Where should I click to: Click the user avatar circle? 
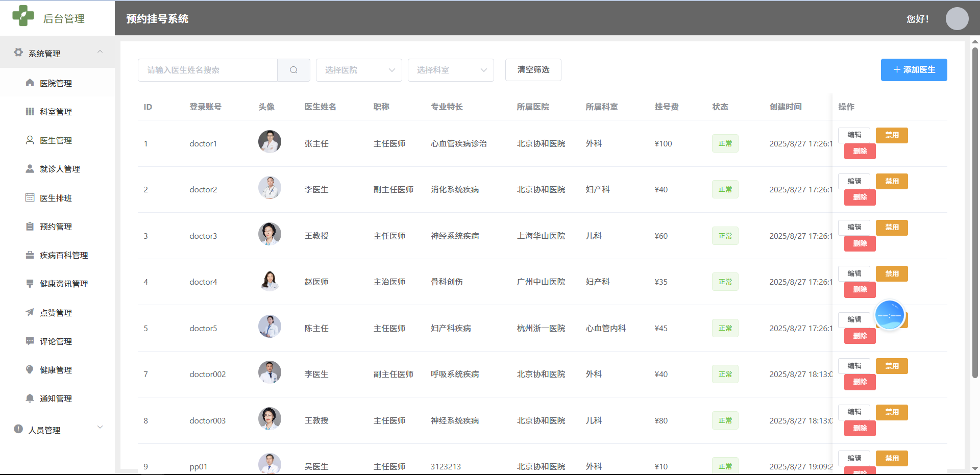[x=957, y=18]
